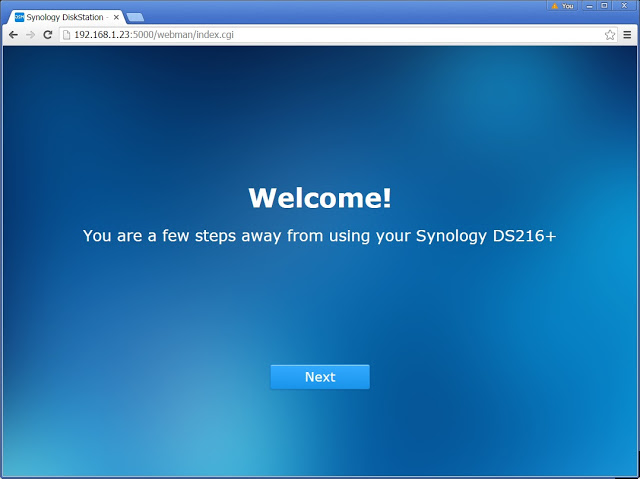Maximize the Chrome window
This screenshot has width=640, height=479.
[604, 6]
